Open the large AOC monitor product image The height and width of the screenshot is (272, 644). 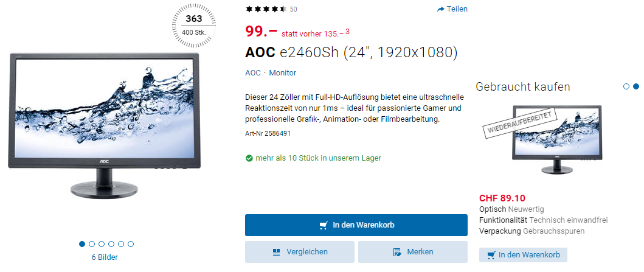(104, 126)
